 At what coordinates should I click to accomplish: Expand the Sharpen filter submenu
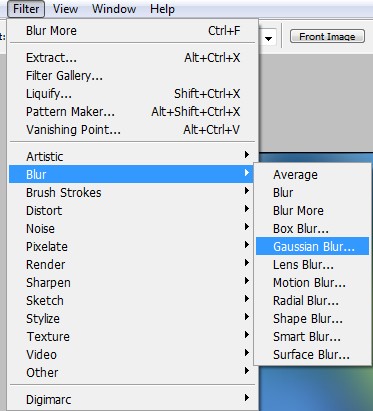(131, 282)
